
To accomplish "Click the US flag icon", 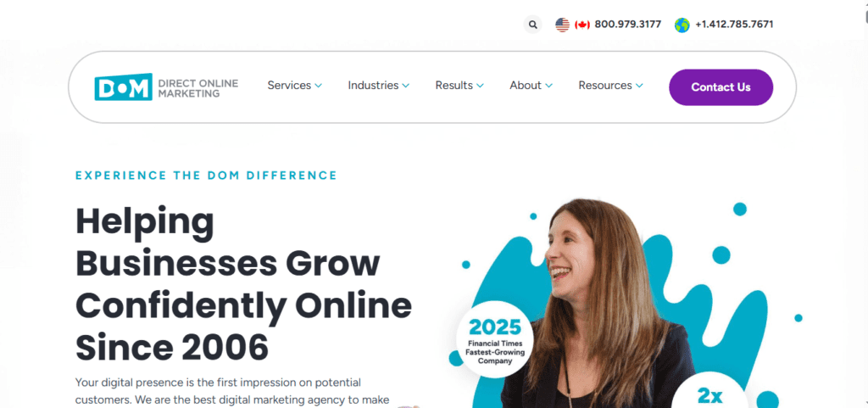I will 563,25.
